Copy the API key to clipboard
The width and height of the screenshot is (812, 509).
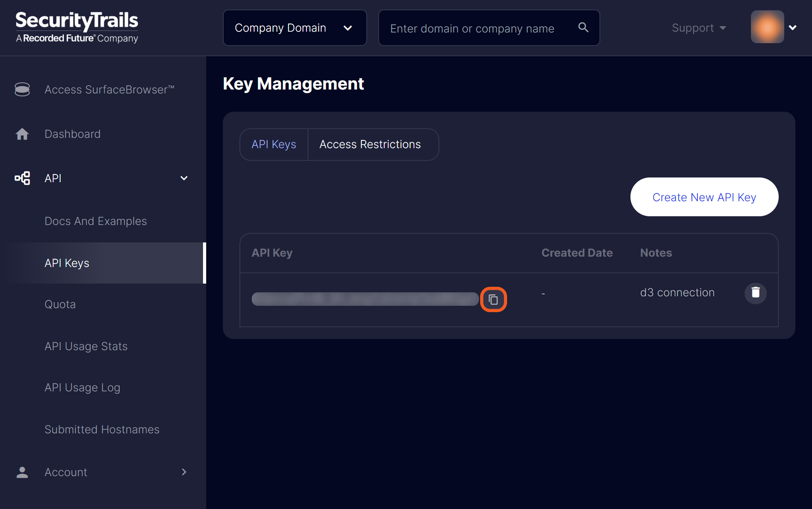point(493,299)
